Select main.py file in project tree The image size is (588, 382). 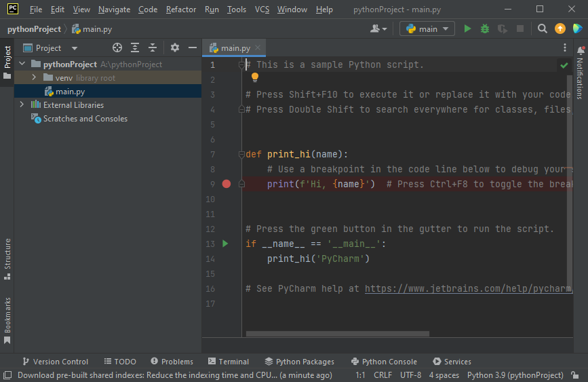(70, 92)
